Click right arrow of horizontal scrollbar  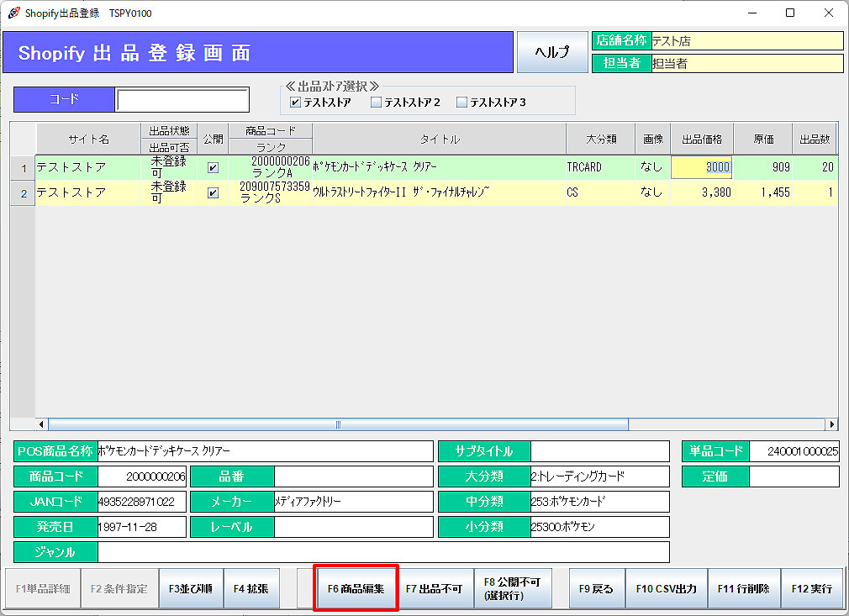click(831, 424)
